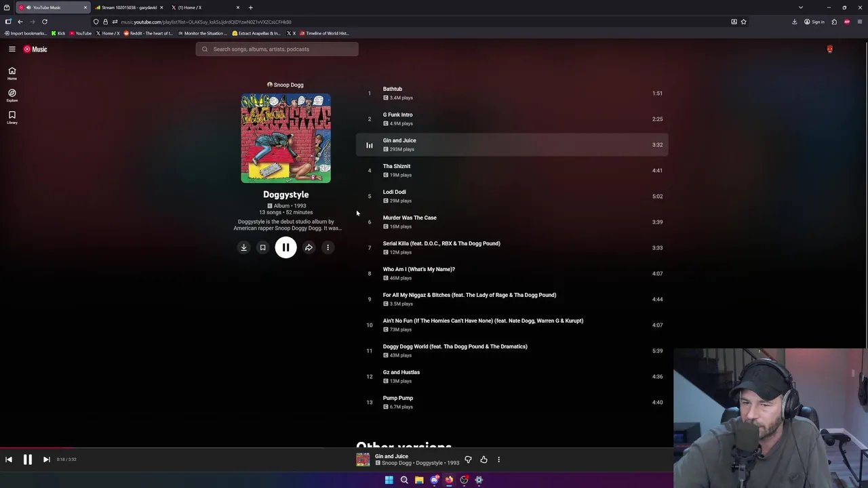
Task: Skip to next track in player bar
Action: pyautogui.click(x=46, y=460)
